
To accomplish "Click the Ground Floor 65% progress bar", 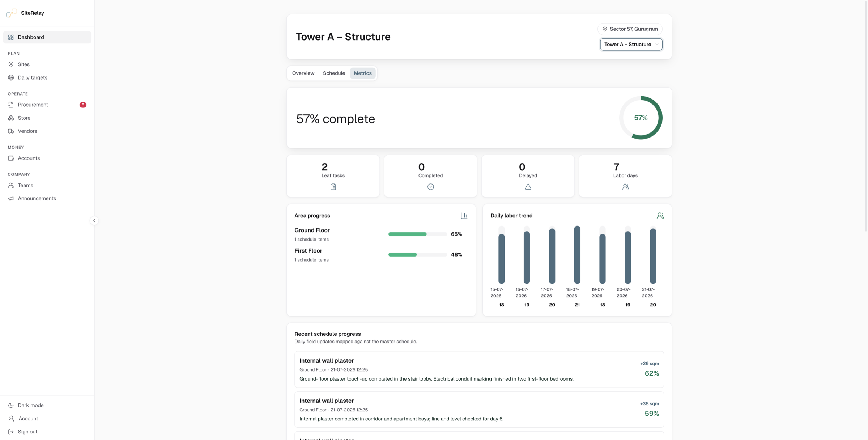I will [417, 234].
